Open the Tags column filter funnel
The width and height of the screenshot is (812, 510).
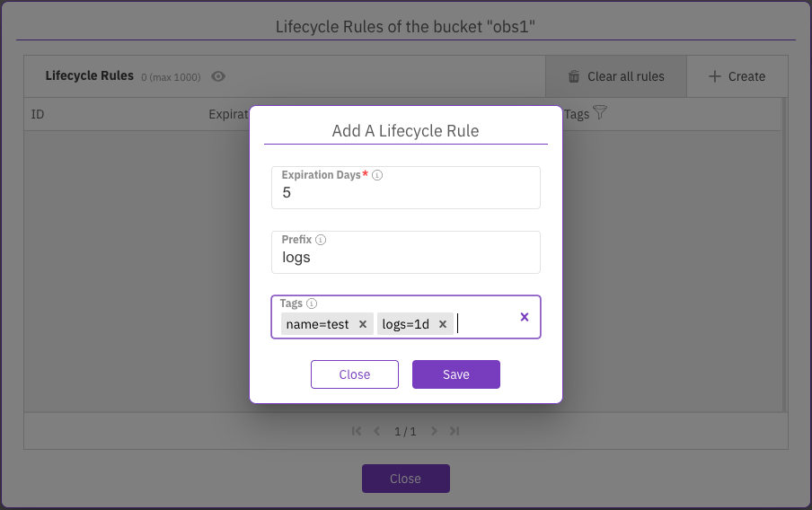pos(601,113)
